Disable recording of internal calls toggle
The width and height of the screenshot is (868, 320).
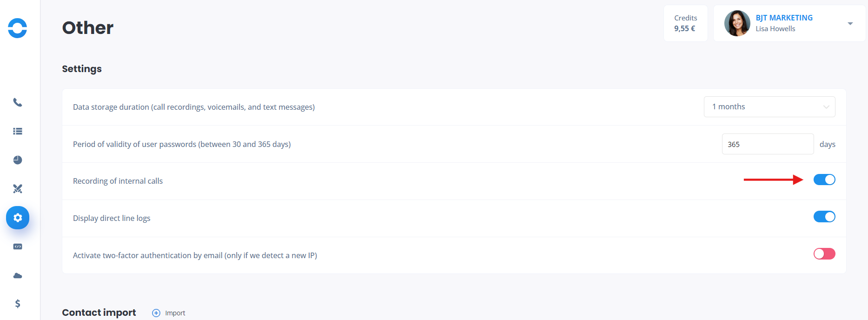point(824,180)
